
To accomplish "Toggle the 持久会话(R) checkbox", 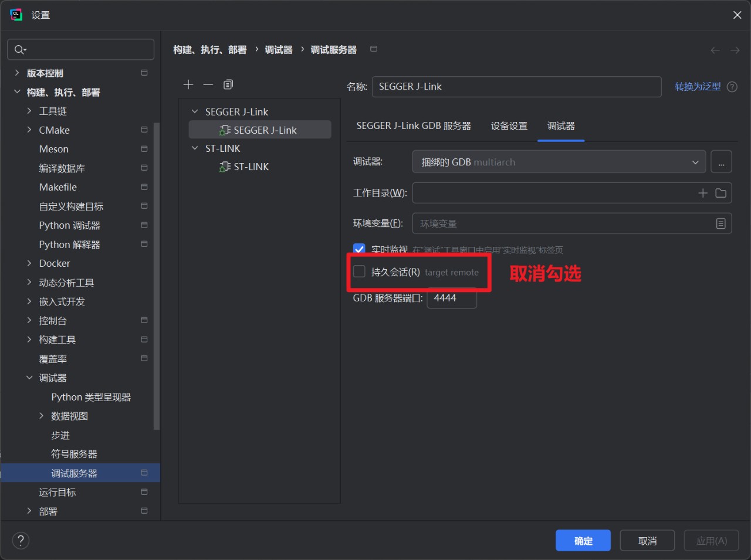I will [359, 271].
